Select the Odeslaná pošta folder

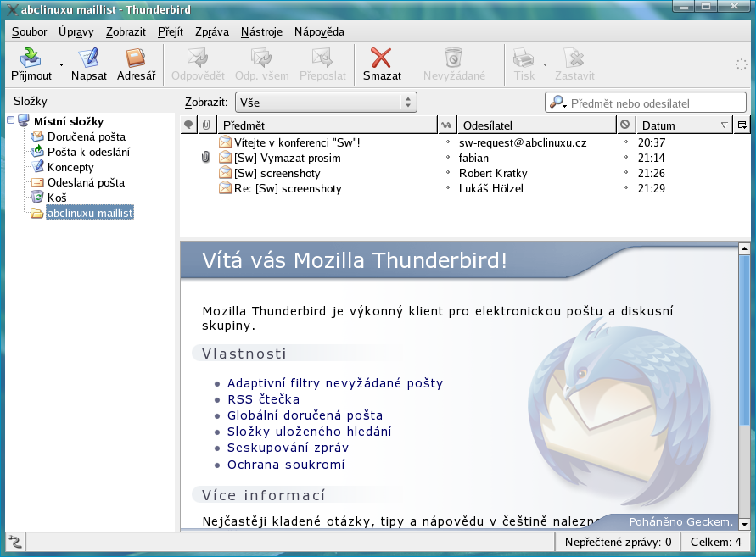86,182
